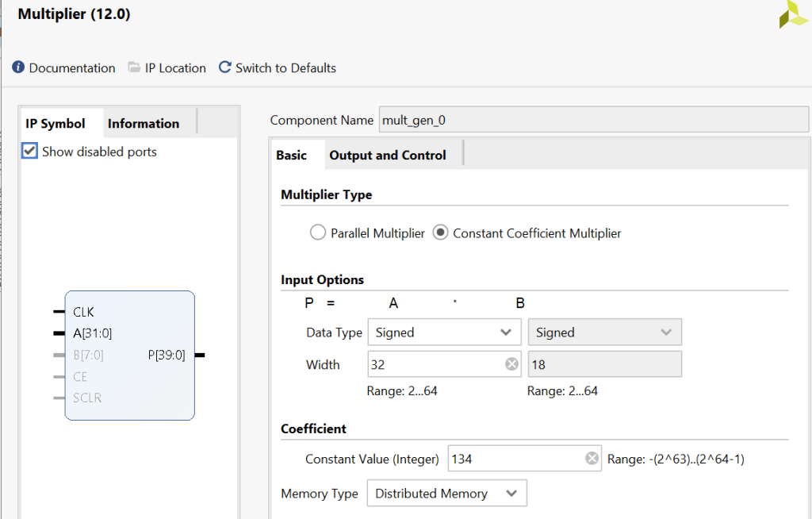Uncheck Show disabled ports checkbox

30,151
